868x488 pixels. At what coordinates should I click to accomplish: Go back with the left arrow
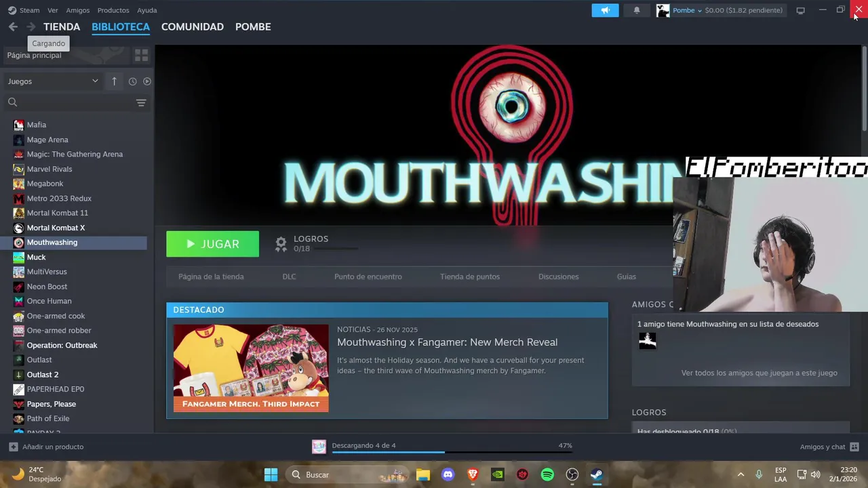pos(13,26)
